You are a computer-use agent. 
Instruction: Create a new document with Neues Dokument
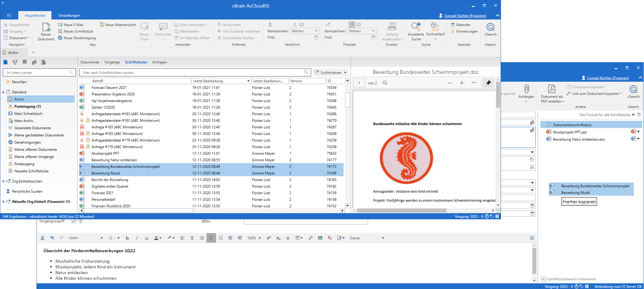click(46, 31)
